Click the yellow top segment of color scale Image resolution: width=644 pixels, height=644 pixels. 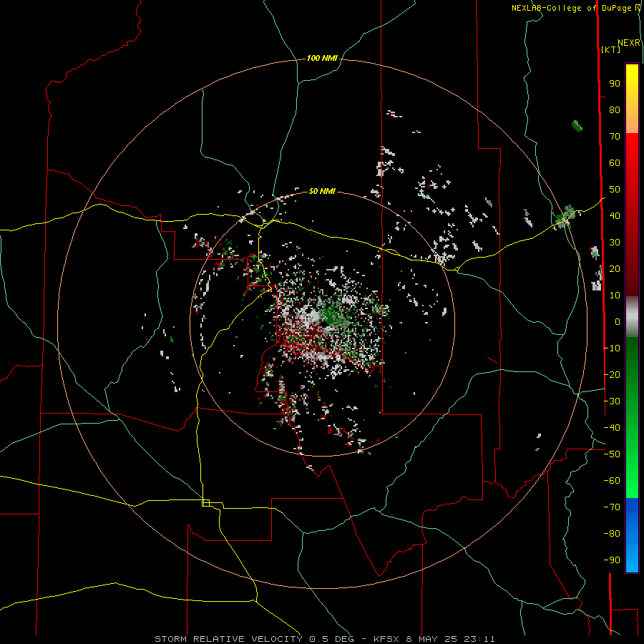coord(632,99)
